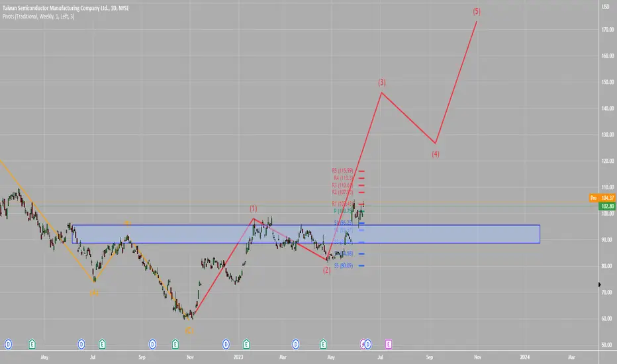
Task: Click the R2 pivot resistance label
Action: [342, 192]
